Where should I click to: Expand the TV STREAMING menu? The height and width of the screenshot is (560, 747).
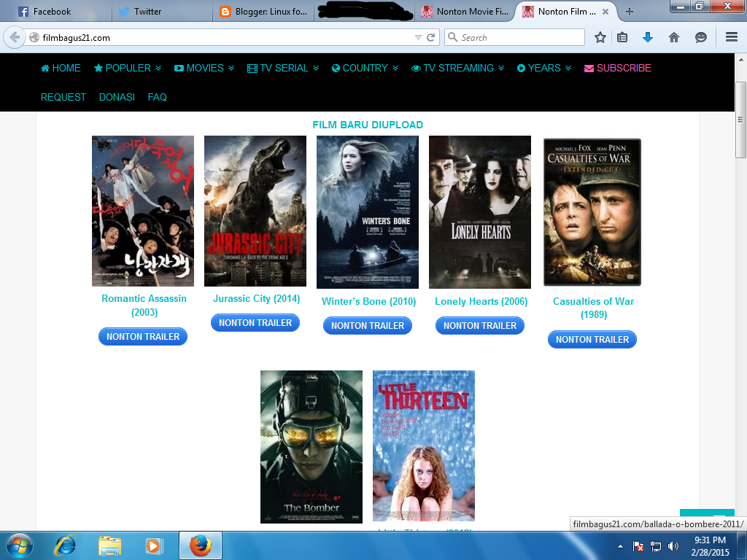(458, 68)
